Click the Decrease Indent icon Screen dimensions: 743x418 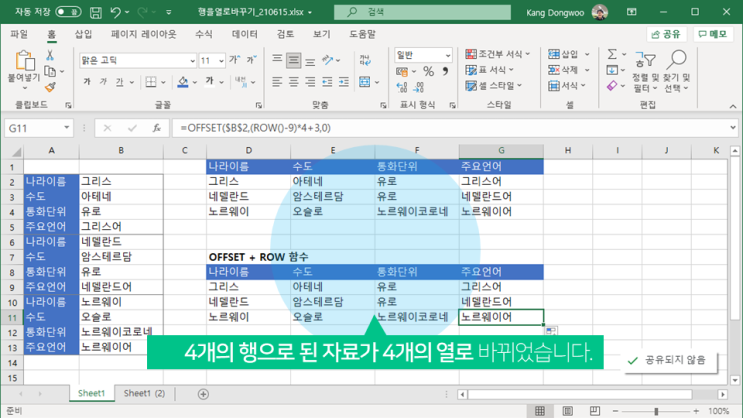click(x=327, y=82)
